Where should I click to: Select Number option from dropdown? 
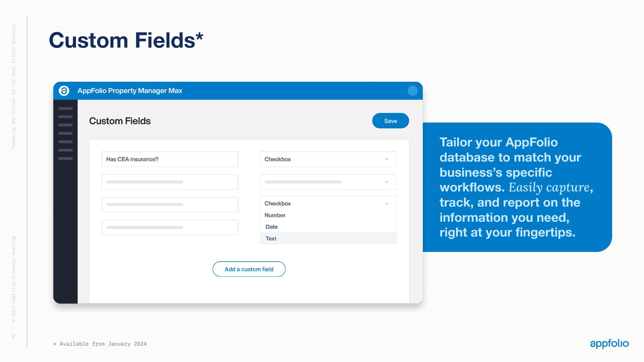coord(275,215)
